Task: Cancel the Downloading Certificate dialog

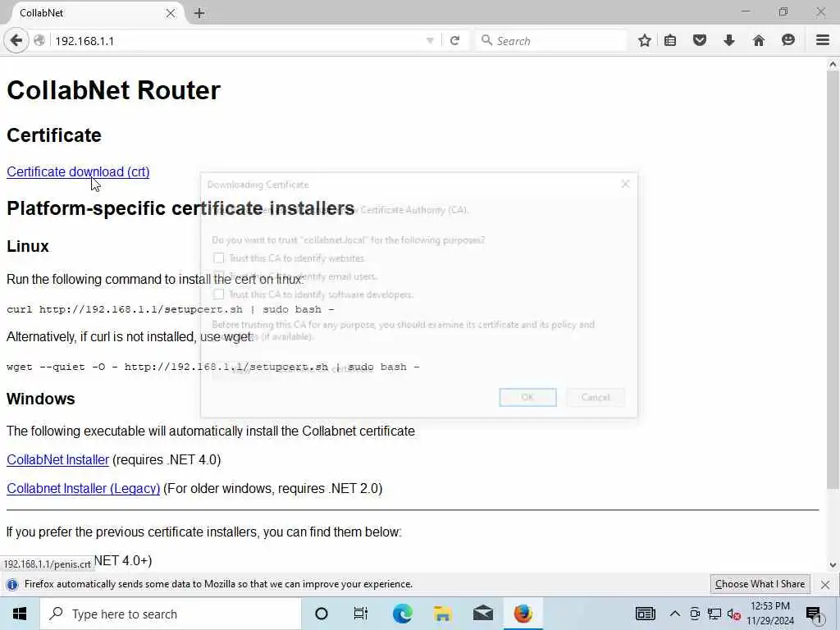Action: 596,397
